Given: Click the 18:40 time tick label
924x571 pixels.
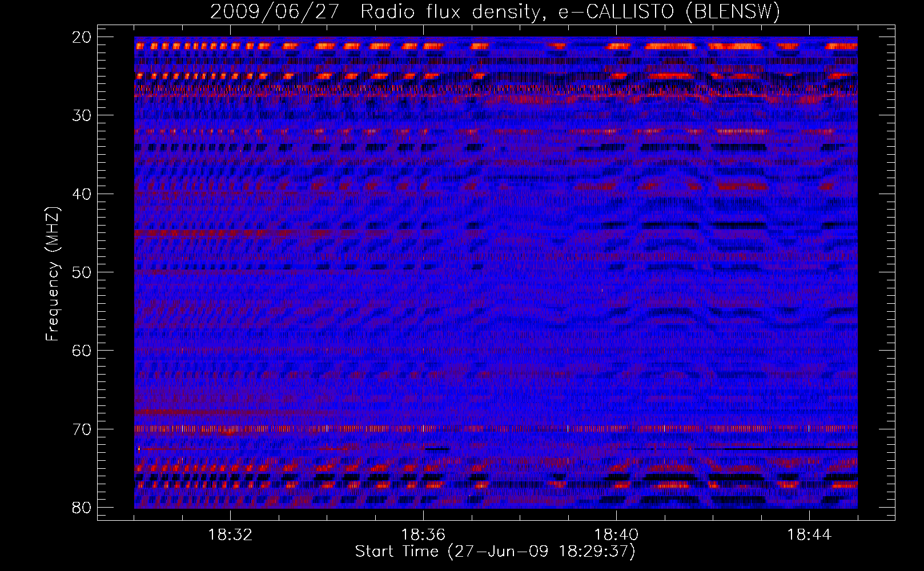Looking at the screenshot, I should coord(616,535).
